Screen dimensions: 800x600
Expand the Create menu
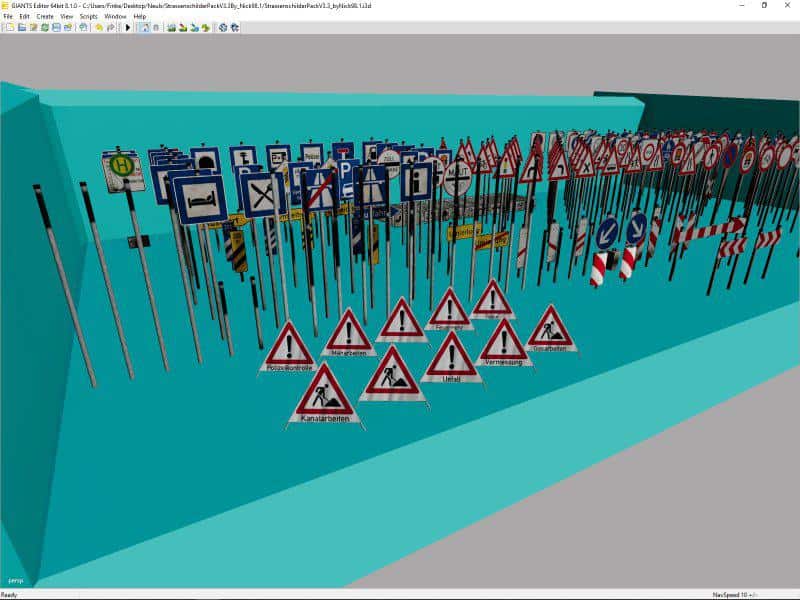pos(45,17)
